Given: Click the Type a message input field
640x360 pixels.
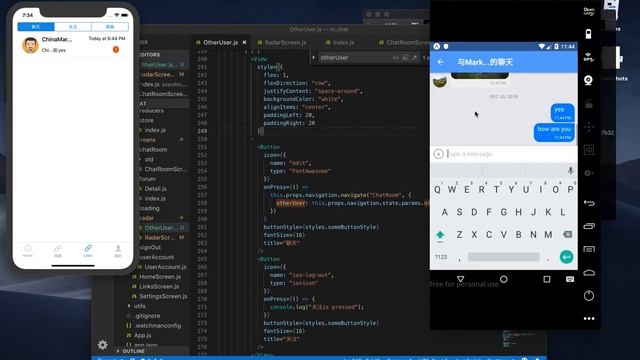Looking at the screenshot, I should [510, 154].
